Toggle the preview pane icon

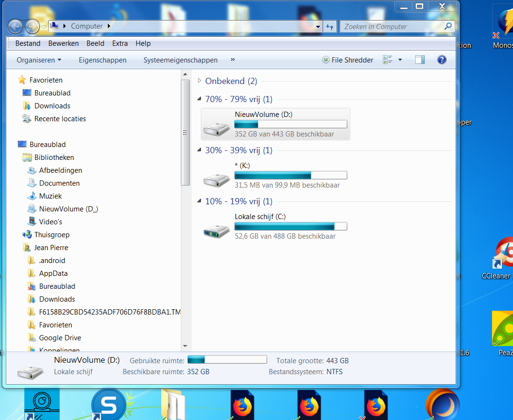420,60
